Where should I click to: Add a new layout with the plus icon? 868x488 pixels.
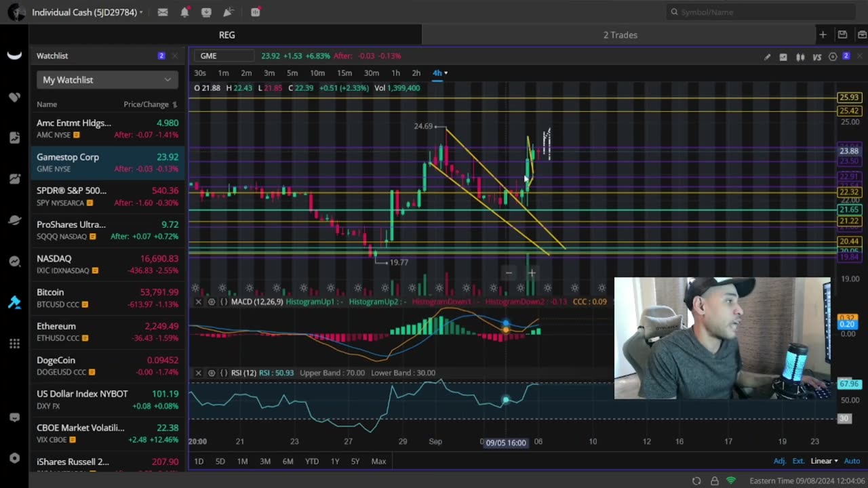[x=823, y=35]
